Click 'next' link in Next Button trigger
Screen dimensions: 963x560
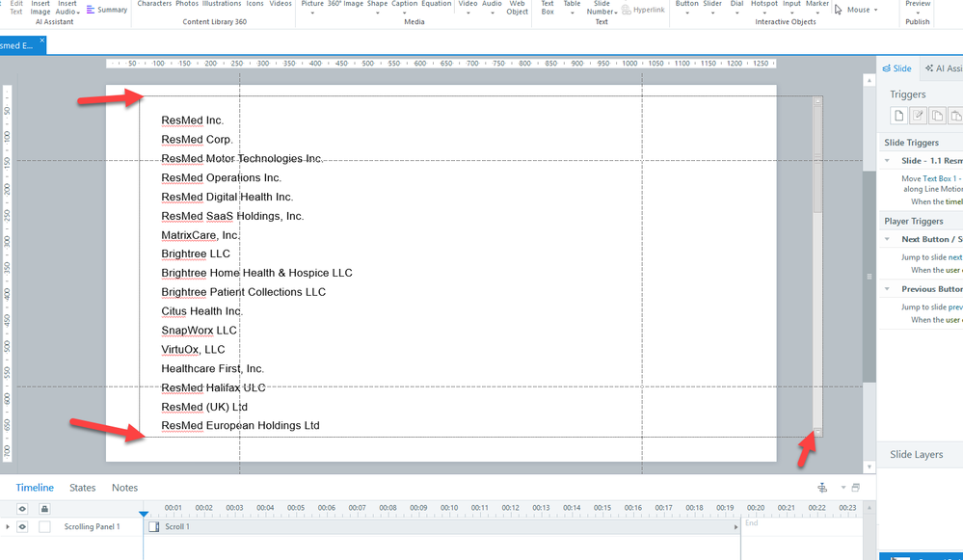click(x=955, y=257)
